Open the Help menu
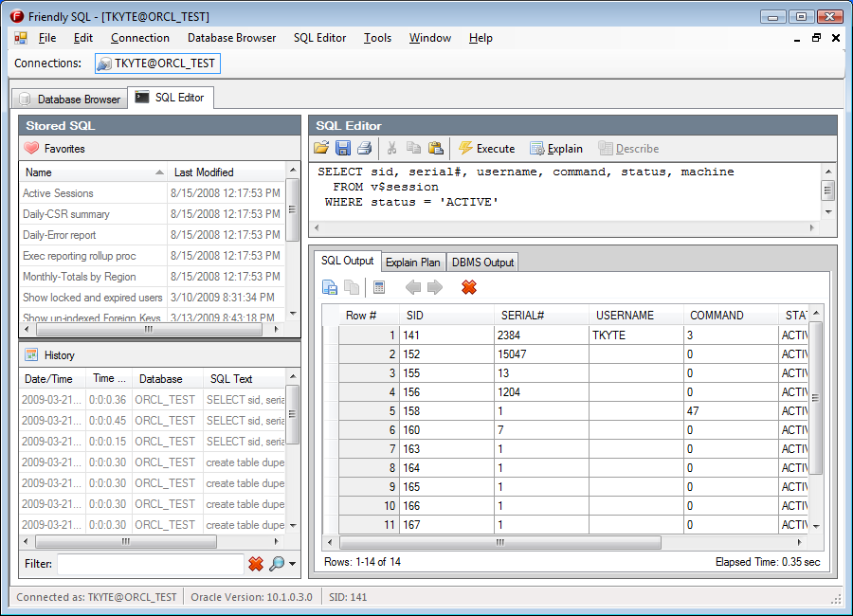 (x=481, y=38)
